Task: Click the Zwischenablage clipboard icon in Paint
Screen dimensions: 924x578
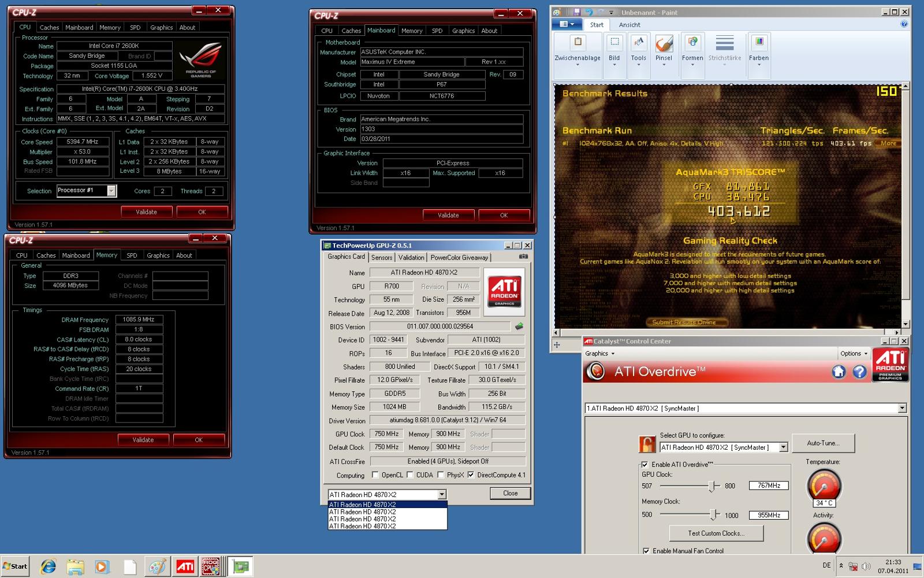Action: coord(577,43)
